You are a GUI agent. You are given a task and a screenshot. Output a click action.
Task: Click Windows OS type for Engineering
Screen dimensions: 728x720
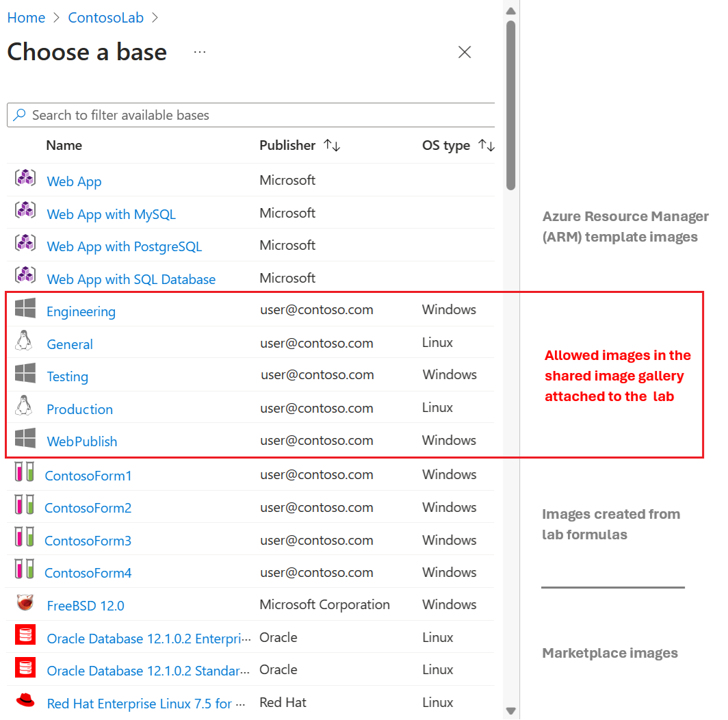point(449,309)
